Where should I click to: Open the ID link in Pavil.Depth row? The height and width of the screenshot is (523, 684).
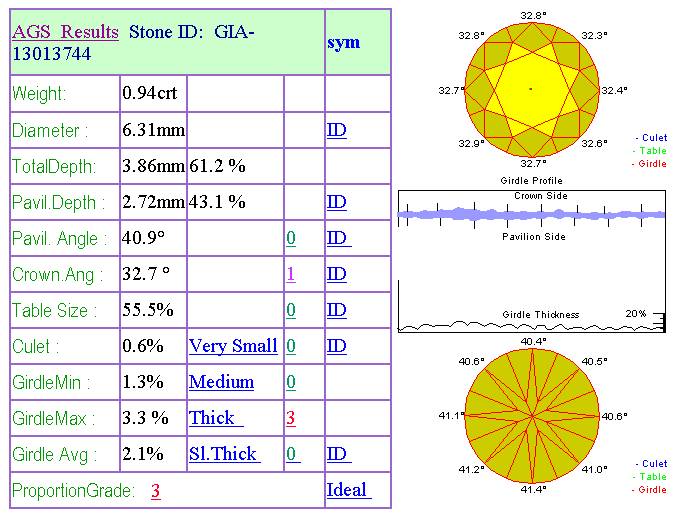tap(337, 202)
